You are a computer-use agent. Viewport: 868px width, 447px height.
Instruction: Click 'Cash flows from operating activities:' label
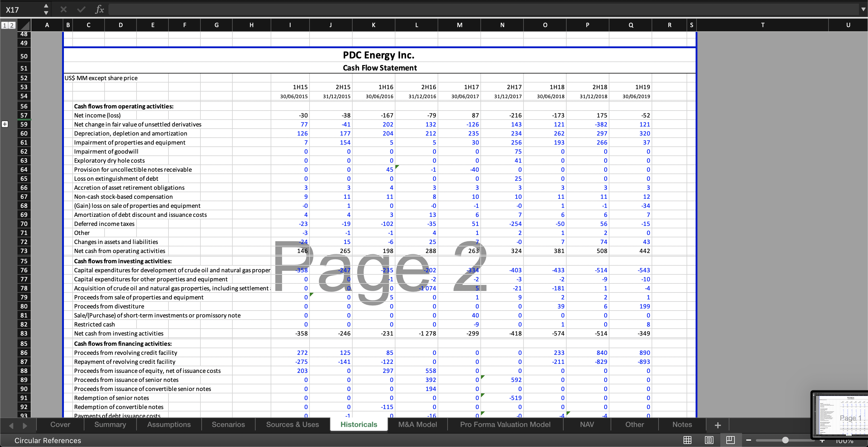tap(124, 106)
